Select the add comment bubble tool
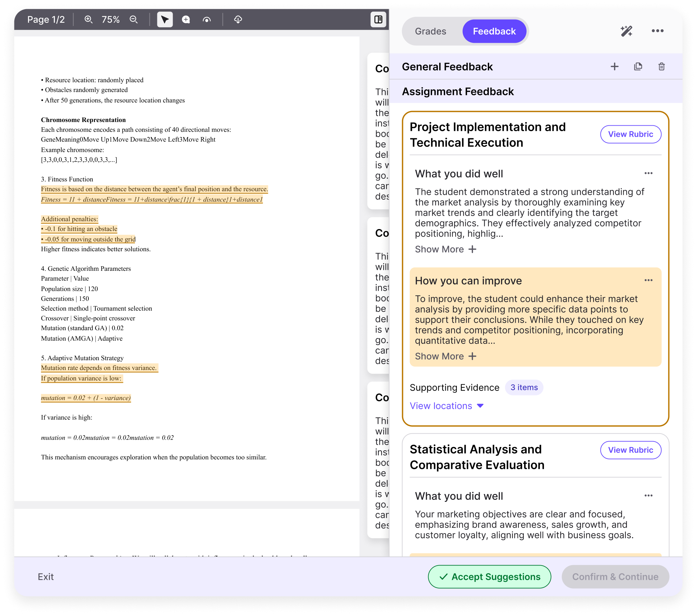This screenshot has width=697, height=616. [x=186, y=20]
